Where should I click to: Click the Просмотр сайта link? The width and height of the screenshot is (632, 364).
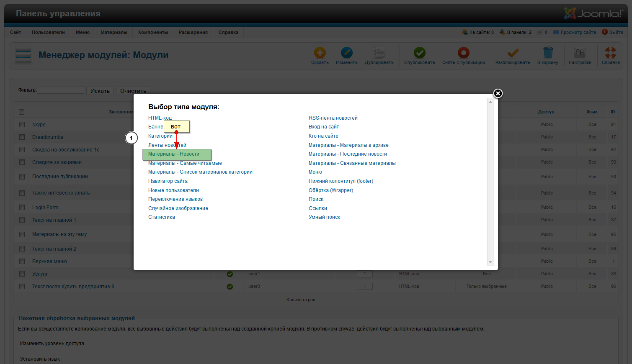[x=578, y=32]
